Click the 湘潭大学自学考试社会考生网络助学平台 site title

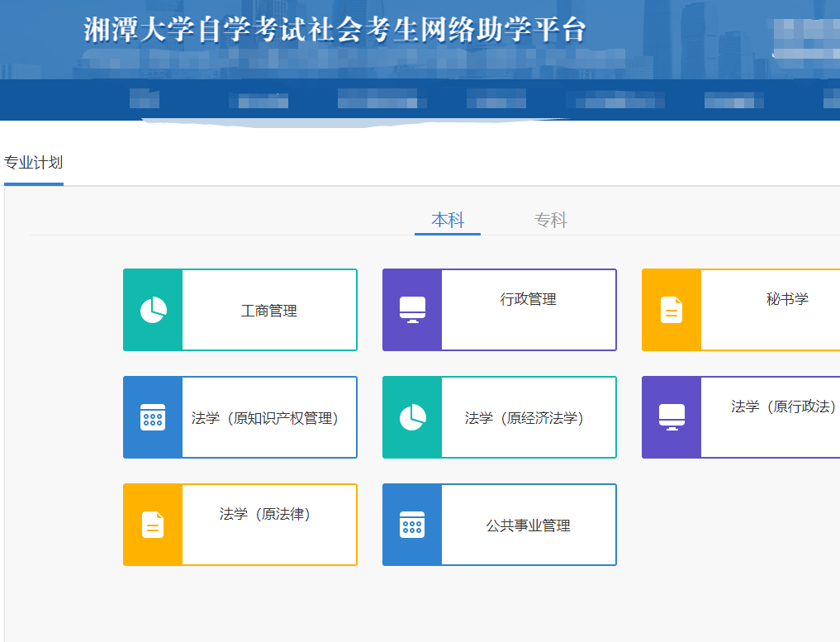point(335,30)
